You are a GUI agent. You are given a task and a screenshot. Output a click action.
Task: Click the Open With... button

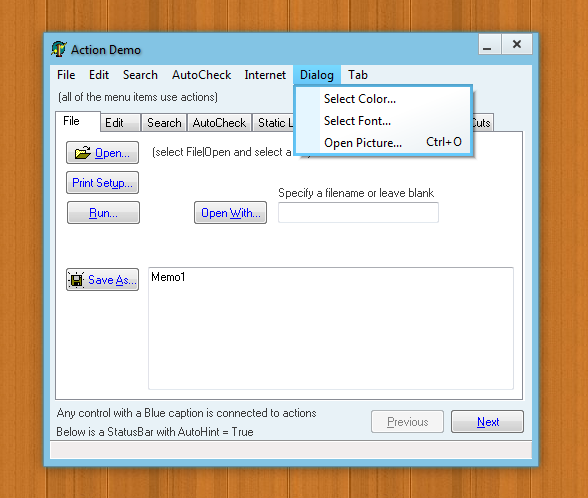click(x=230, y=213)
